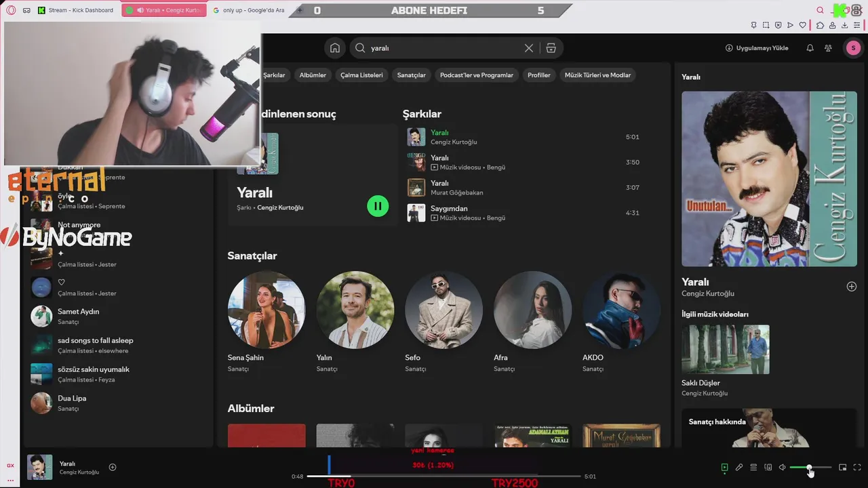This screenshot has width=868, height=488.
Task: Add Yaralı to library in right panel
Action: [852, 287]
